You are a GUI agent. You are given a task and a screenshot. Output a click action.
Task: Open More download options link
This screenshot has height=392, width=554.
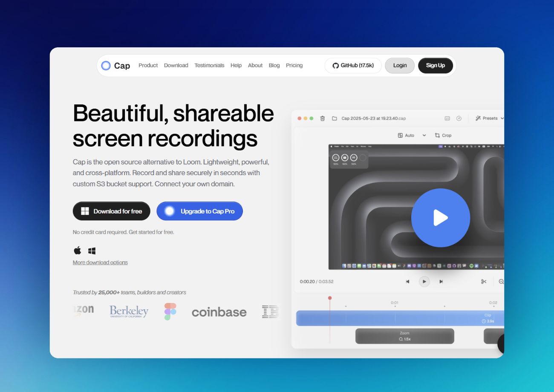pos(100,262)
